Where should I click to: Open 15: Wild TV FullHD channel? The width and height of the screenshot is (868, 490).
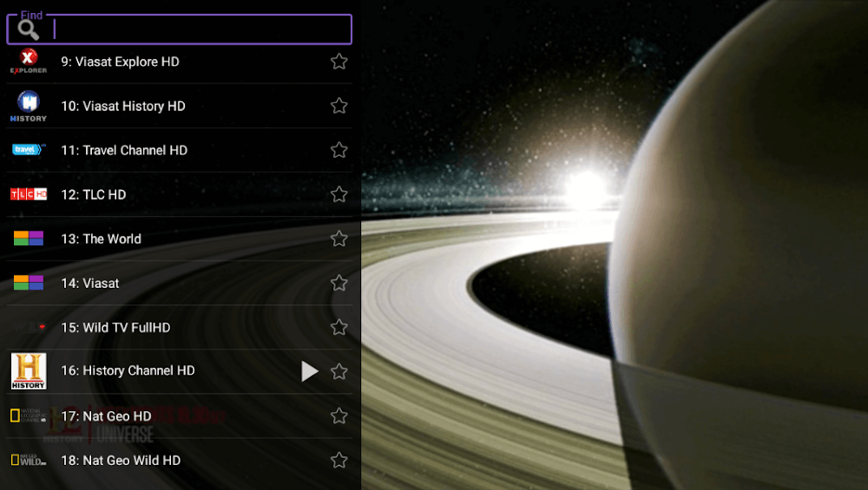coord(115,328)
